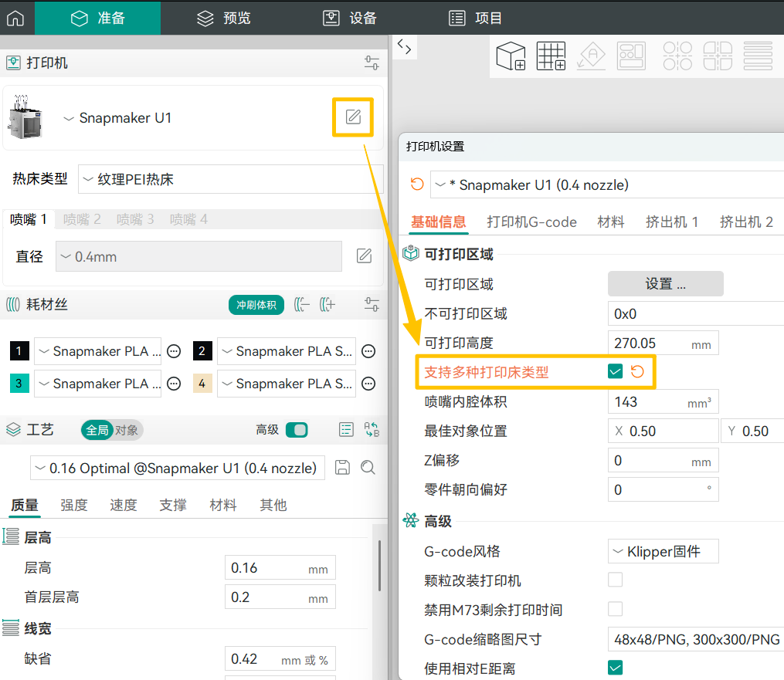Open the printer settings edit pencil icon
The height and width of the screenshot is (680, 784).
352,117
